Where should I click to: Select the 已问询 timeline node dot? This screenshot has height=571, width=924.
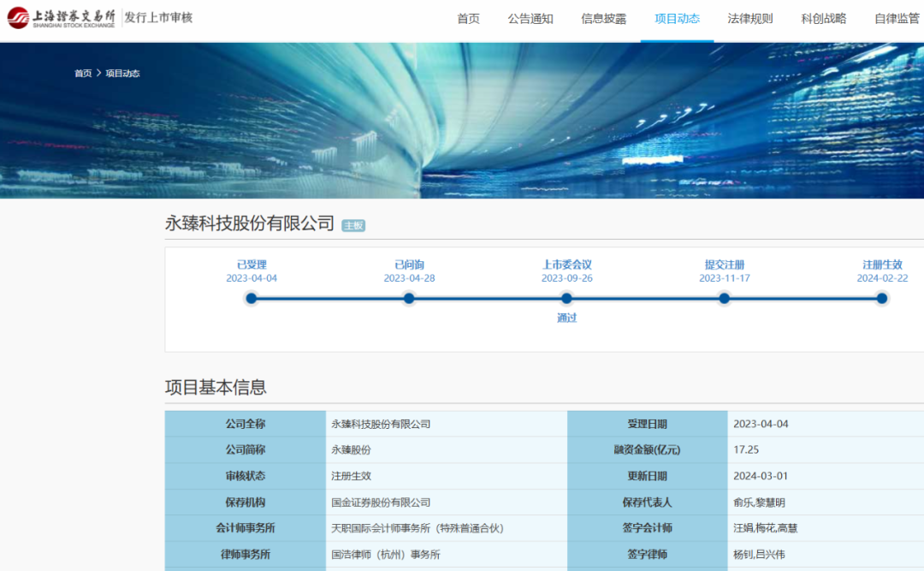pyautogui.click(x=409, y=299)
